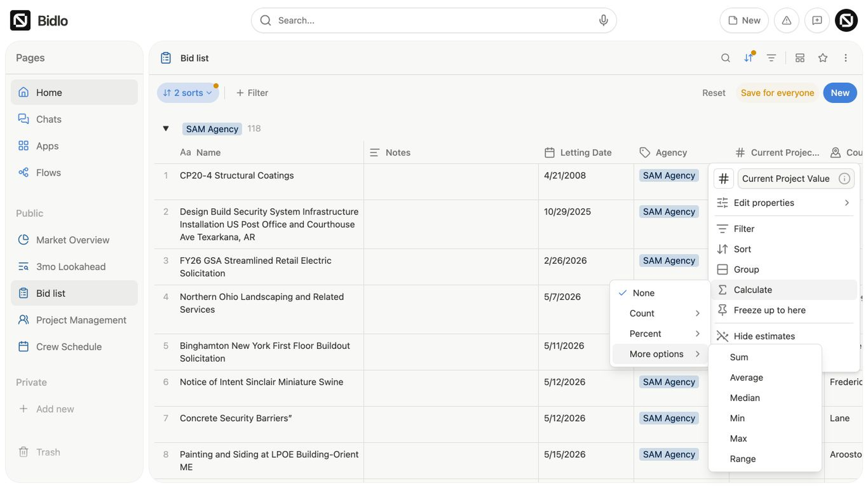Focus the Search input field
Image resolution: width=868 pixels, height=488 pixels.
pyautogui.click(x=434, y=20)
